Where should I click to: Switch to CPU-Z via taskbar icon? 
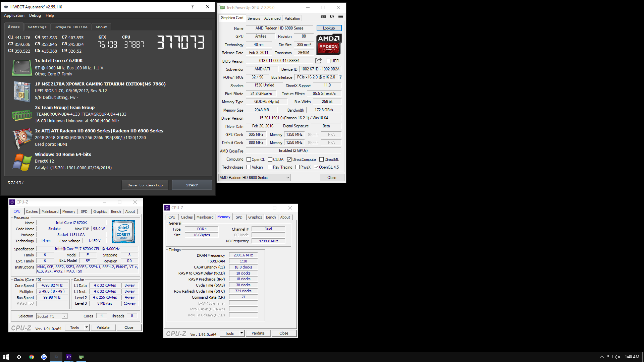[69, 357]
